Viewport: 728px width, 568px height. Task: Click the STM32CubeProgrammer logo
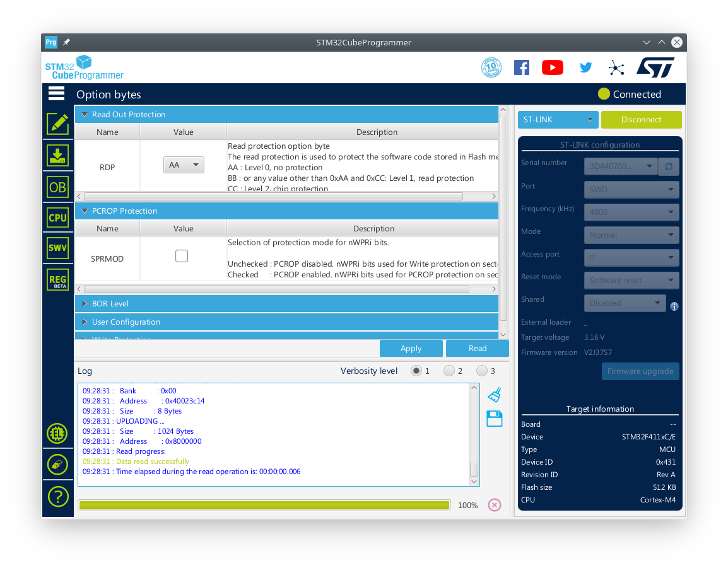tap(84, 68)
